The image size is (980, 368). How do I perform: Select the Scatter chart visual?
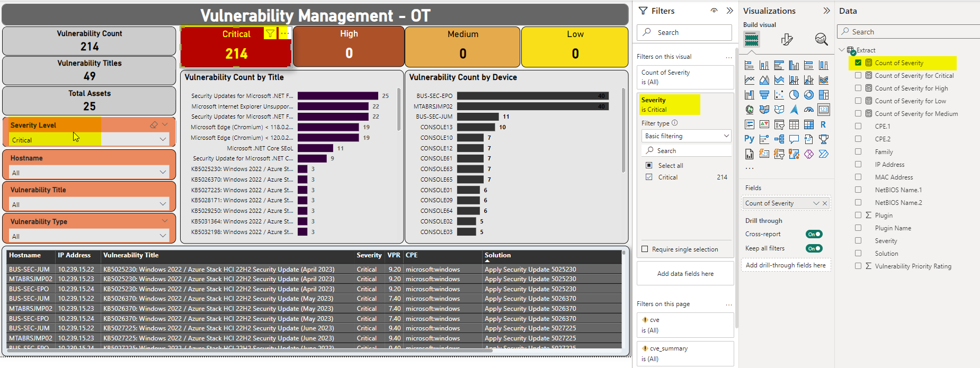click(779, 95)
